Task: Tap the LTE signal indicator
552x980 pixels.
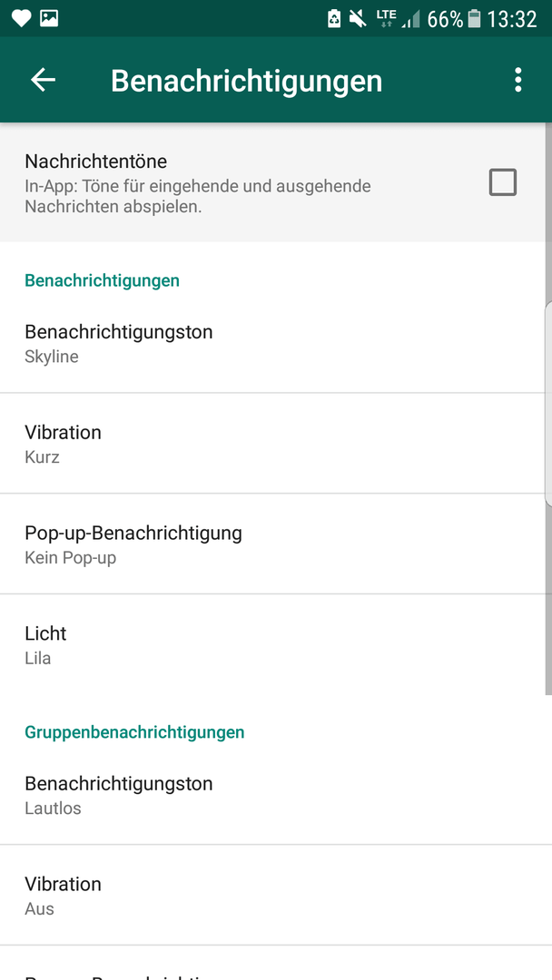Action: 385,19
